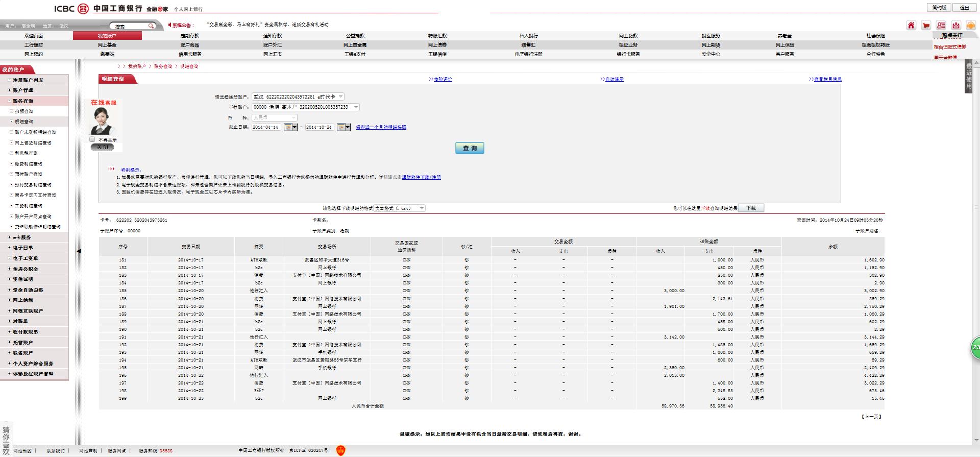
Task: Expand 账户管理 in the sidebar
Action: [23, 90]
